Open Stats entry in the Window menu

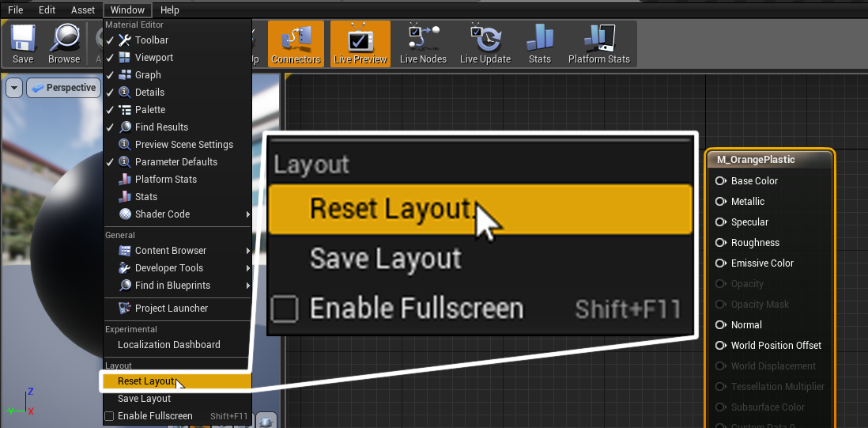pos(177,196)
